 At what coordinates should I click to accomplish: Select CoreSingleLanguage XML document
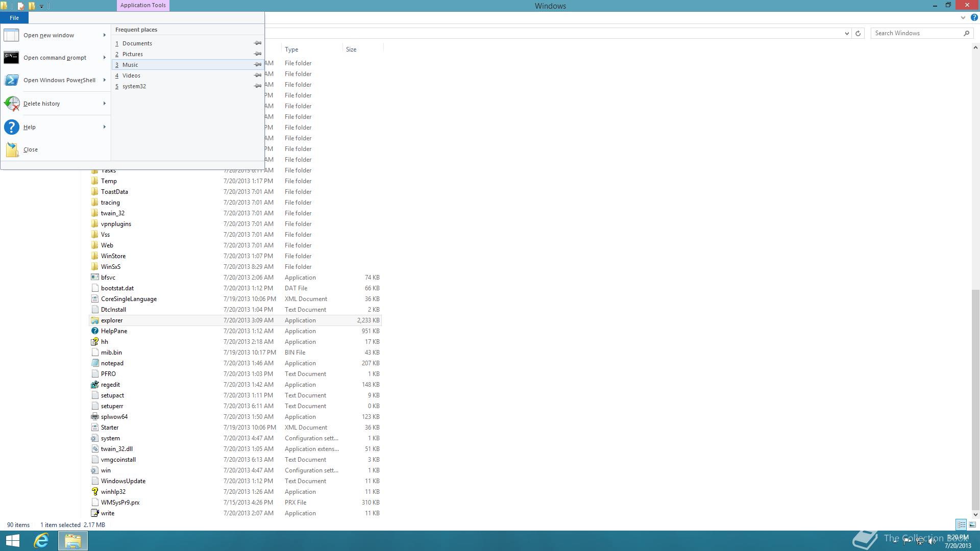pyautogui.click(x=129, y=299)
